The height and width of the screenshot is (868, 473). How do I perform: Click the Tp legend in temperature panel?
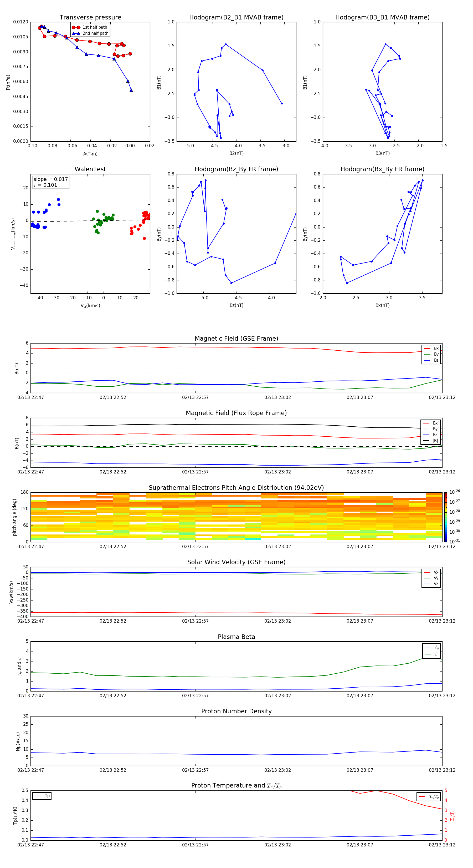tap(42, 796)
